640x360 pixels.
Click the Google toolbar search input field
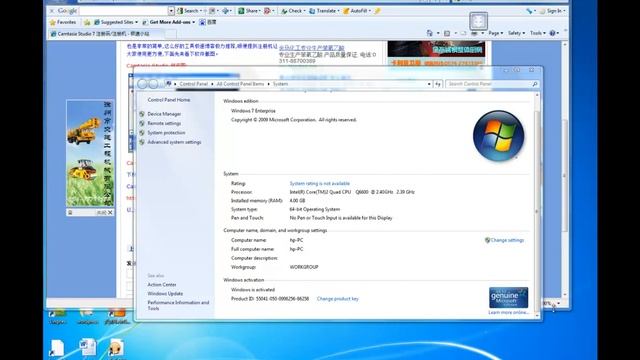(124, 11)
